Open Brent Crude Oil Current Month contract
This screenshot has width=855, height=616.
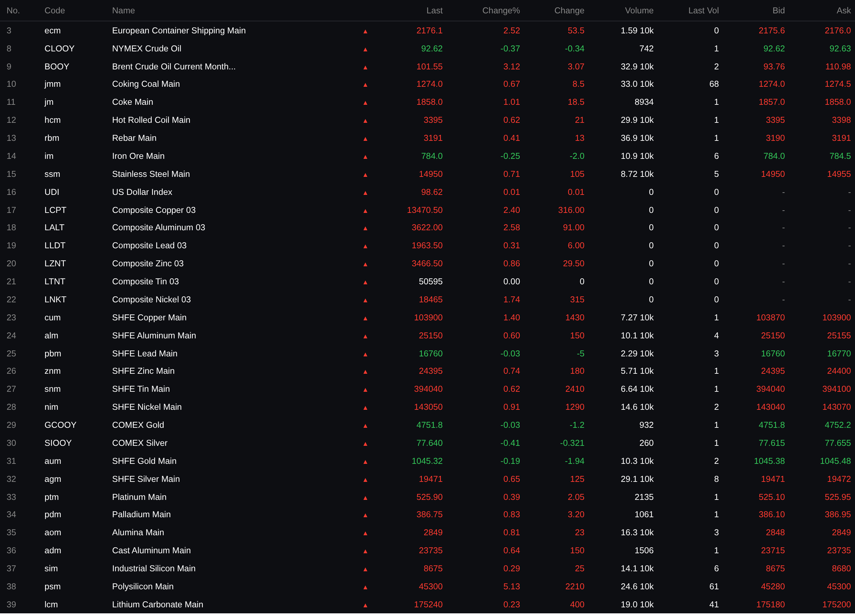173,67
